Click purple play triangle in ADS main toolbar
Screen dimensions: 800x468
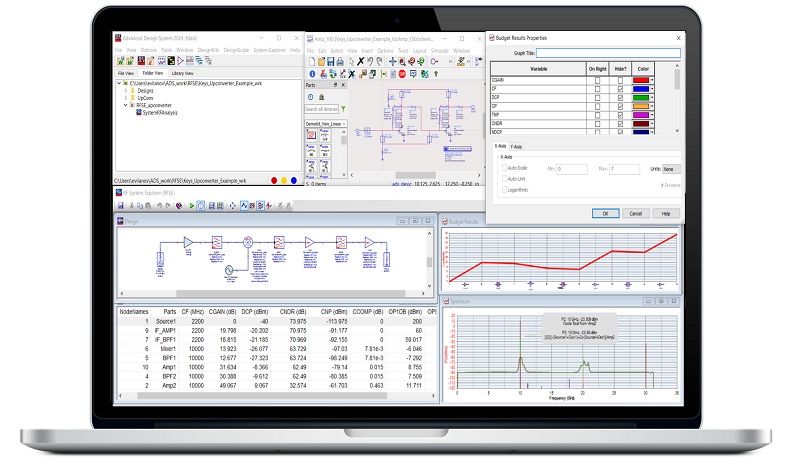180,61
